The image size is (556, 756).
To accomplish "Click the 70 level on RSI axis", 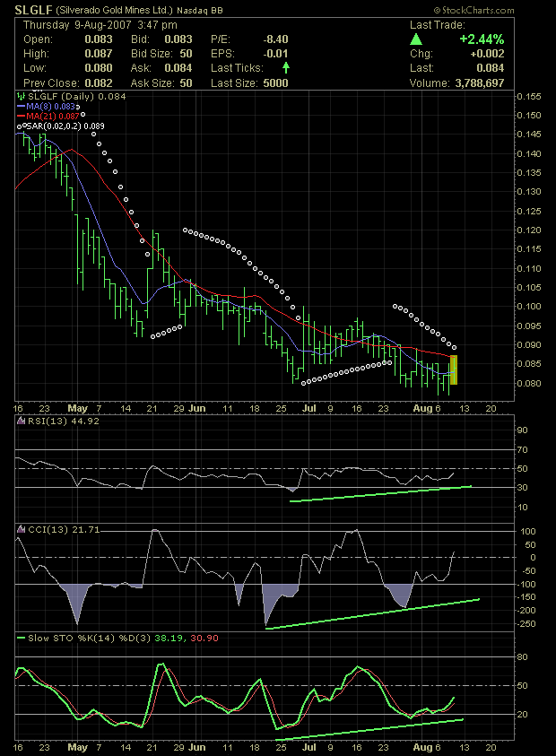I will pyautogui.click(x=522, y=449).
